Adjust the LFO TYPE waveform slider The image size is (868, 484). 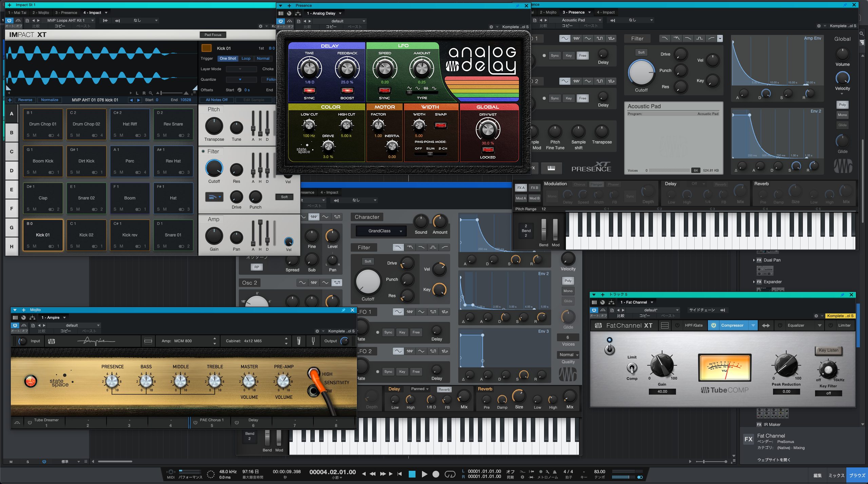click(x=422, y=92)
